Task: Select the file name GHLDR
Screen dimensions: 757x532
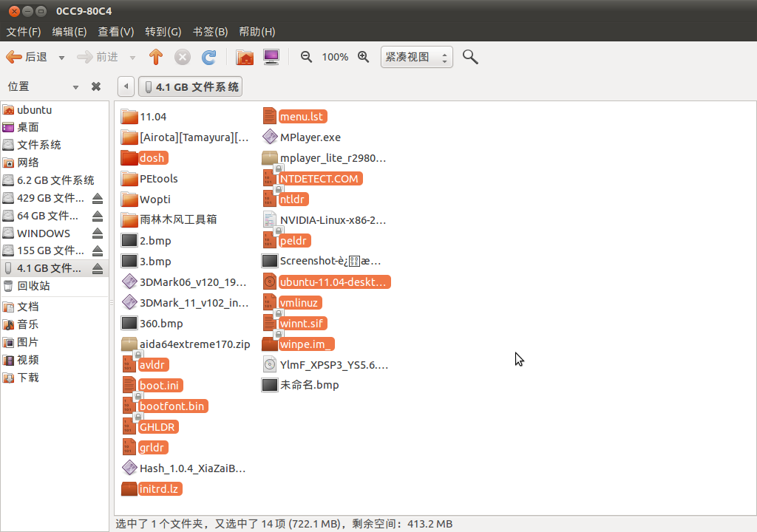Action: (x=157, y=427)
